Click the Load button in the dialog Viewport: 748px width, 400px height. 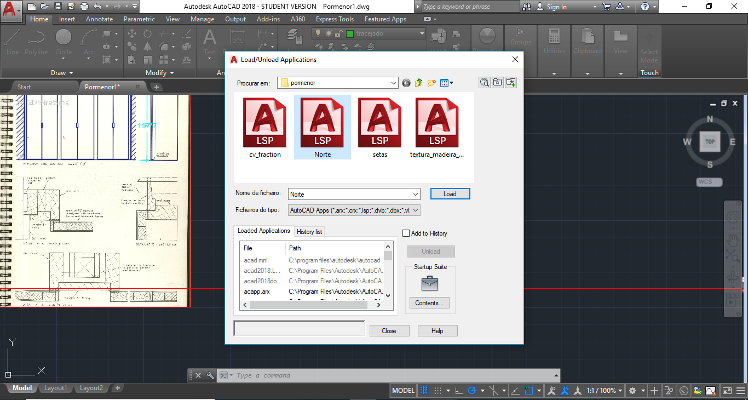click(x=450, y=194)
